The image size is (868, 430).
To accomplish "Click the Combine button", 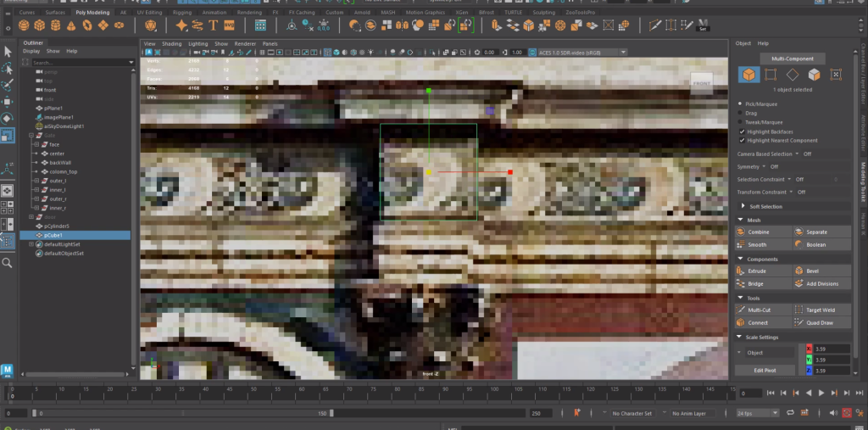I will tap(764, 232).
